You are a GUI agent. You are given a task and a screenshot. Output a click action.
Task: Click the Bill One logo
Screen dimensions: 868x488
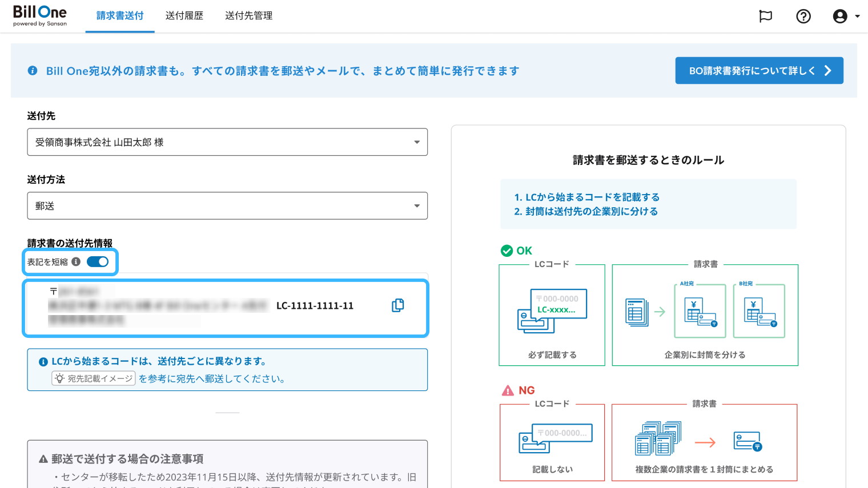click(x=40, y=15)
